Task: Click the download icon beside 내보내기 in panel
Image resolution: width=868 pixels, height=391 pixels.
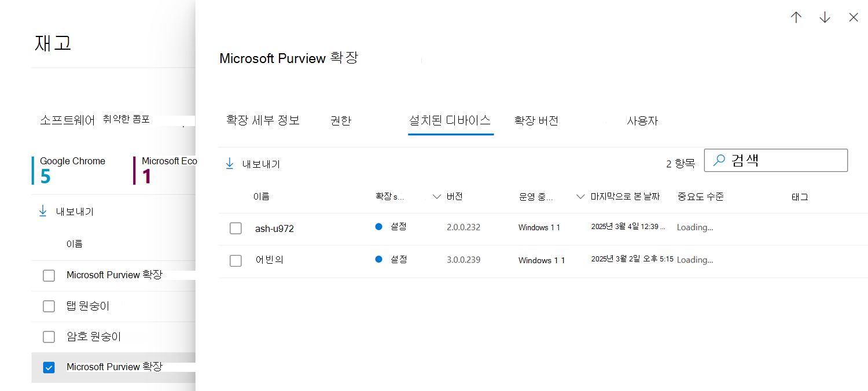Action: (230, 164)
